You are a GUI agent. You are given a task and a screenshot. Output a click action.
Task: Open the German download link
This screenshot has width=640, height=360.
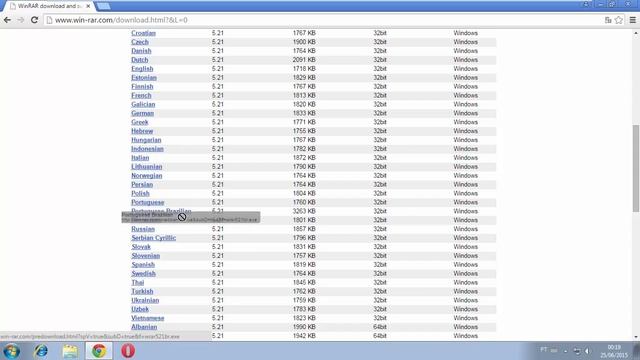142,113
